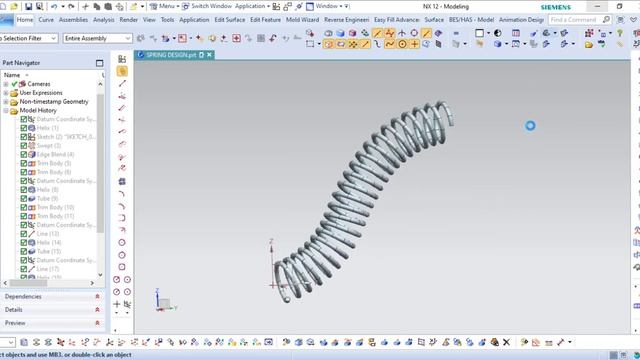
Task: Toggle checkbox for Trim Body (10)
Action: [x=24, y=207]
